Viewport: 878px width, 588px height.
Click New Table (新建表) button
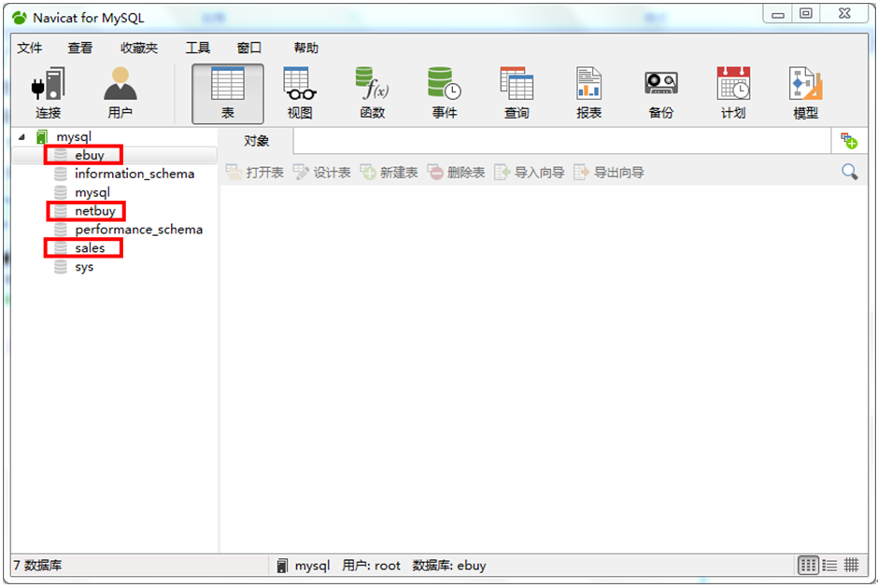[x=389, y=173]
